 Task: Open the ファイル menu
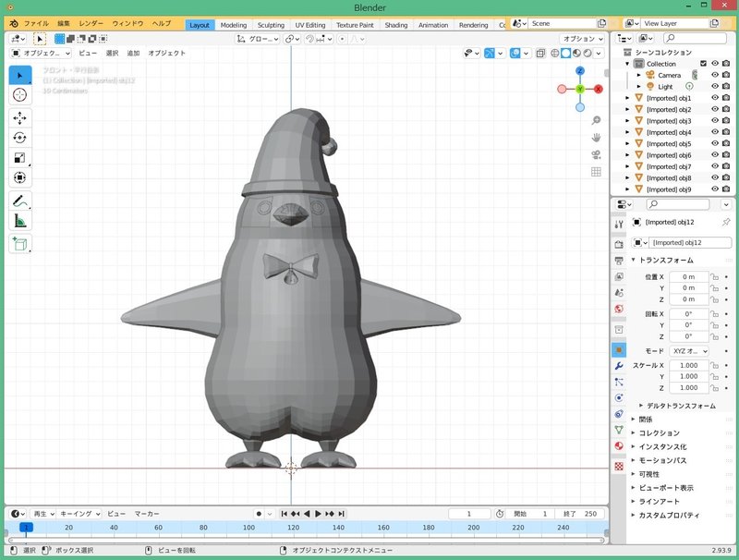click(x=36, y=23)
